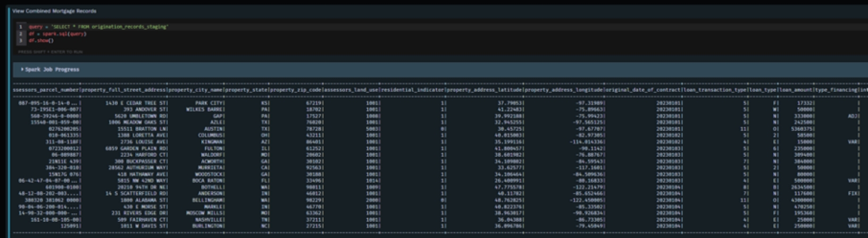The height and width of the screenshot is (238, 868).
Task: Click parcel number '0276200205'
Action: (64, 129)
